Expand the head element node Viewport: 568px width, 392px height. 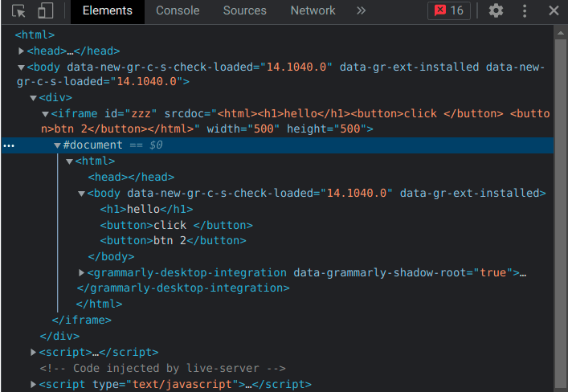click(21, 51)
